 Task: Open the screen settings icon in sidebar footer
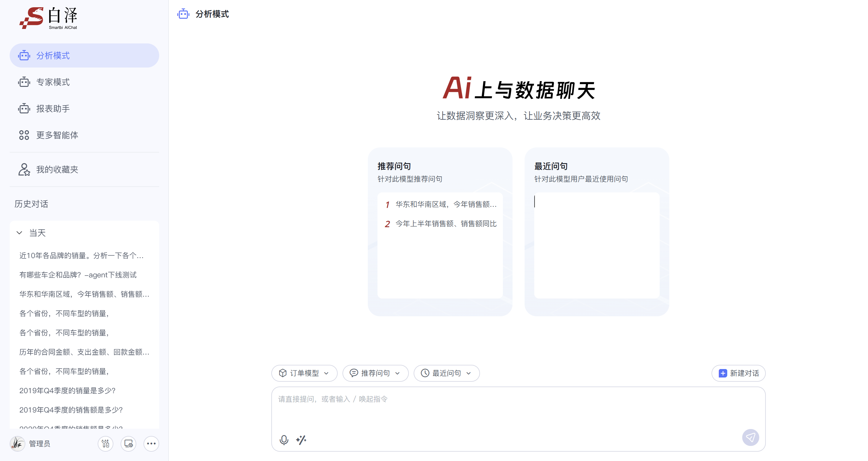(x=128, y=444)
